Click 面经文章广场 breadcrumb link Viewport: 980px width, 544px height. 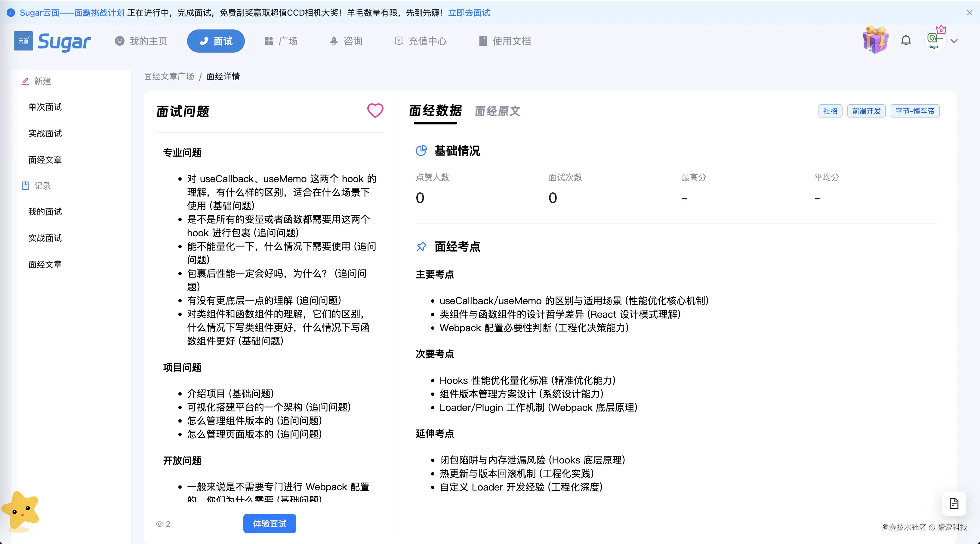pyautogui.click(x=169, y=76)
